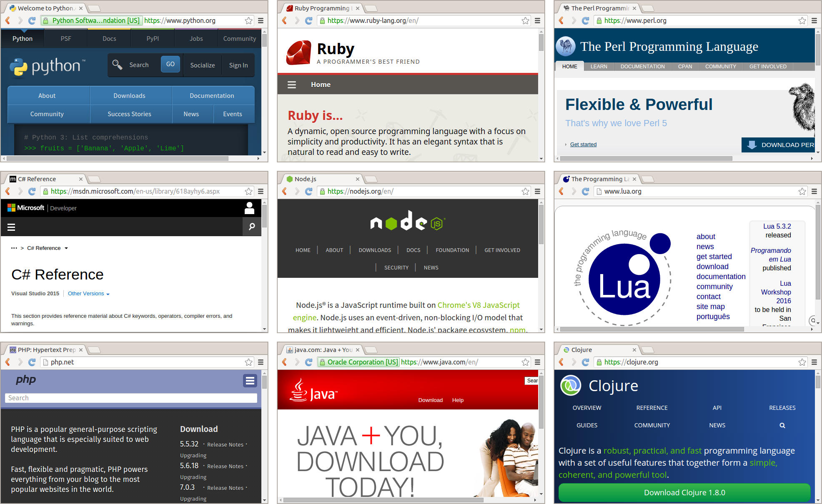Open the Downloads menu on python.org

click(130, 95)
